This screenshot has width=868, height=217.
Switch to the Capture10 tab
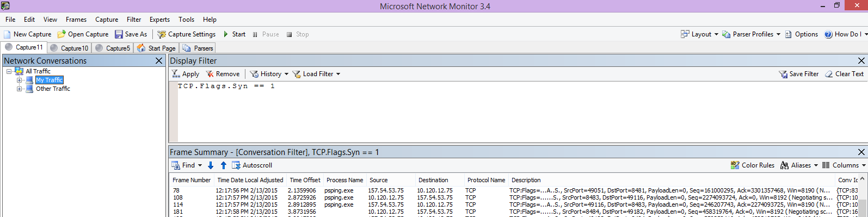click(x=69, y=48)
